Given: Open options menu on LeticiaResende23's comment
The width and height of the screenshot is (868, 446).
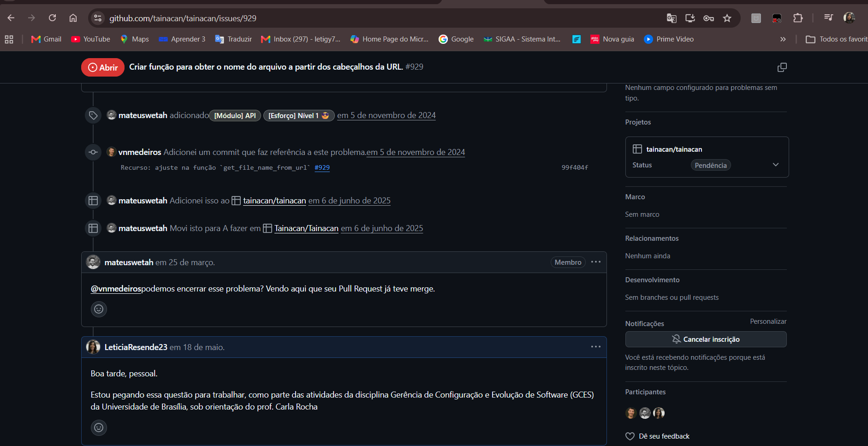Looking at the screenshot, I should point(596,347).
